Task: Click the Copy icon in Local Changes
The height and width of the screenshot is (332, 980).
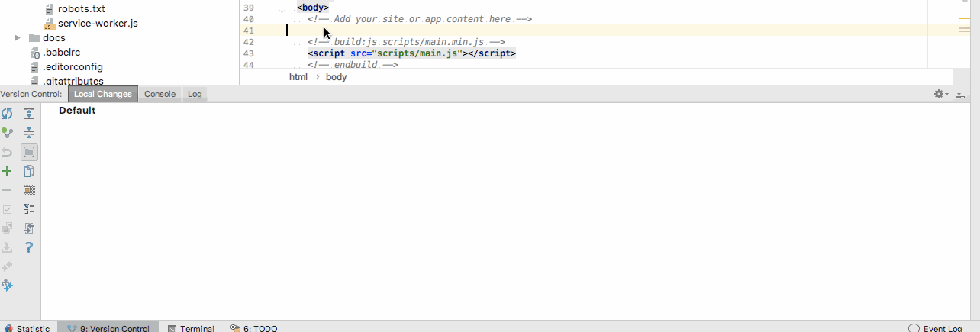Action: (29, 171)
